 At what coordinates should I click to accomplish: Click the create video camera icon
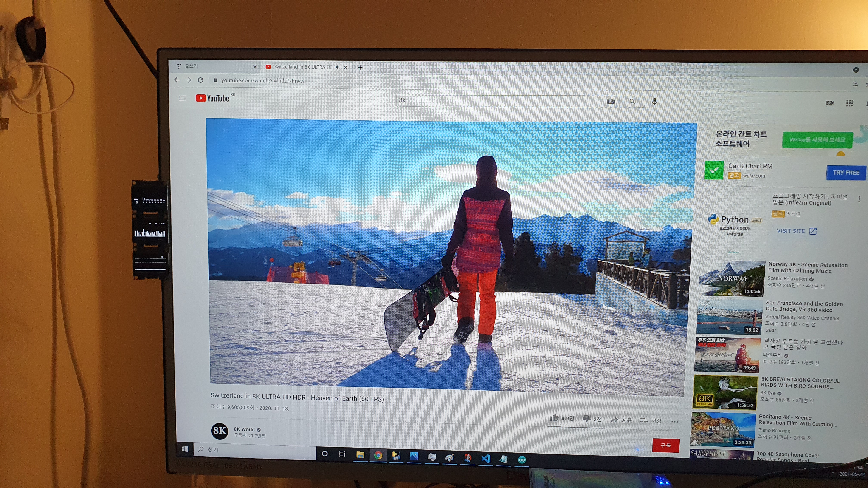tap(830, 103)
